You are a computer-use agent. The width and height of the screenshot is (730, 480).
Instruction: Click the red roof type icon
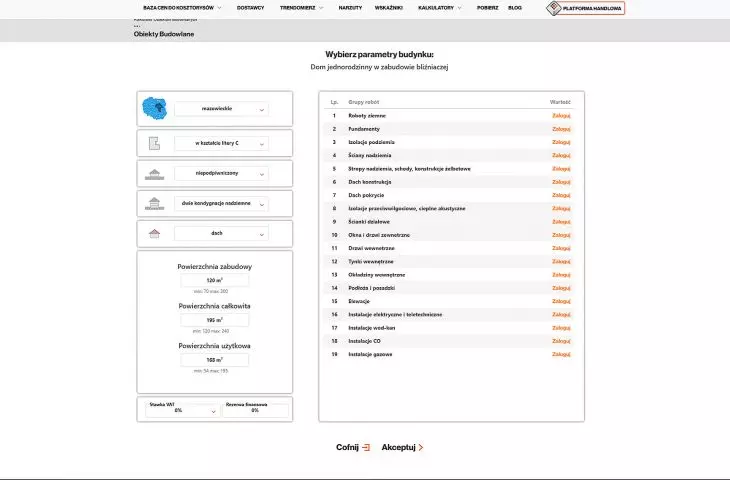click(155, 233)
